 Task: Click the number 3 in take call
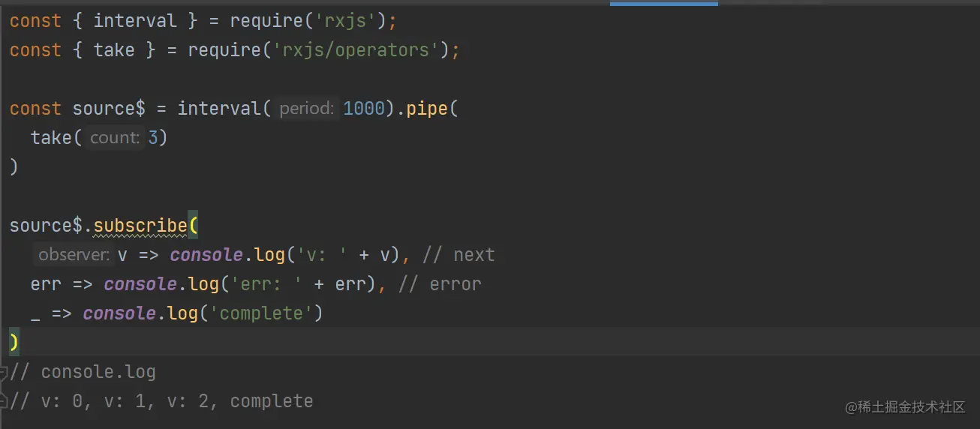(153, 138)
